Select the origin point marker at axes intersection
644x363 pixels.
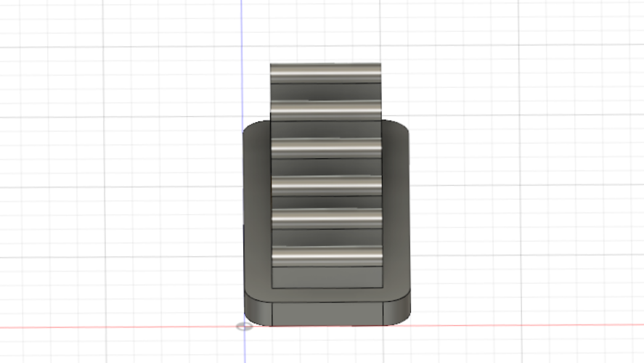(x=245, y=327)
